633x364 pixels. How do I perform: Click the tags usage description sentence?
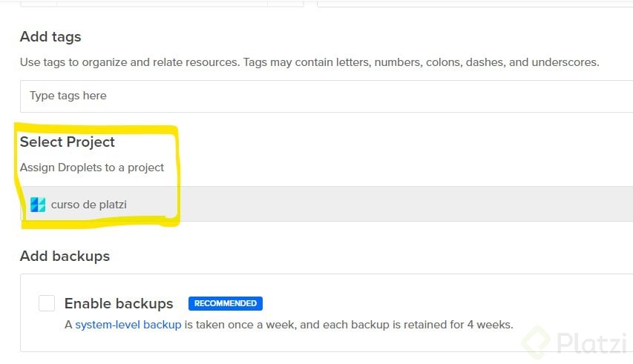click(309, 62)
